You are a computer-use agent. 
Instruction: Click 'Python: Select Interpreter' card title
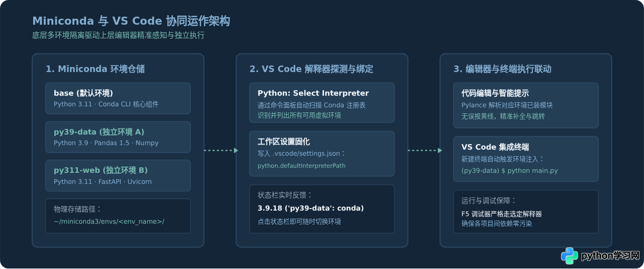(313, 93)
